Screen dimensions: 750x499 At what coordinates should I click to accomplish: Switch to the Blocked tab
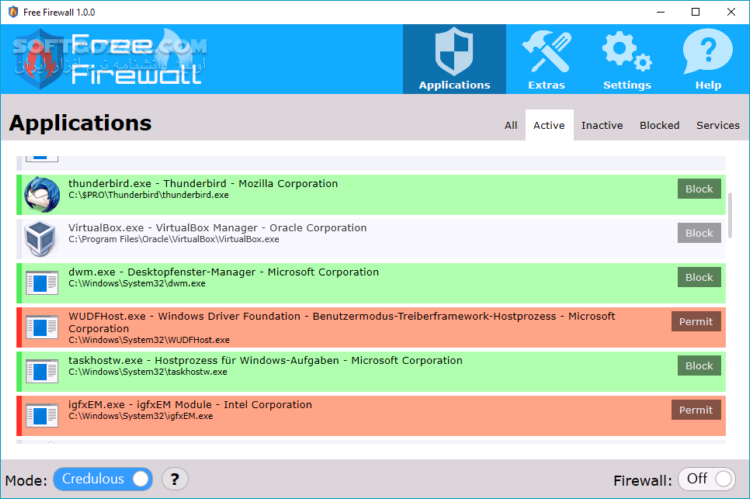pyautogui.click(x=659, y=125)
